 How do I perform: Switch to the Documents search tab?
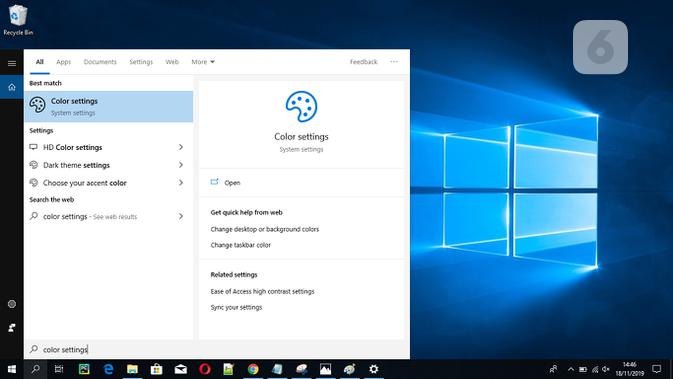point(100,62)
